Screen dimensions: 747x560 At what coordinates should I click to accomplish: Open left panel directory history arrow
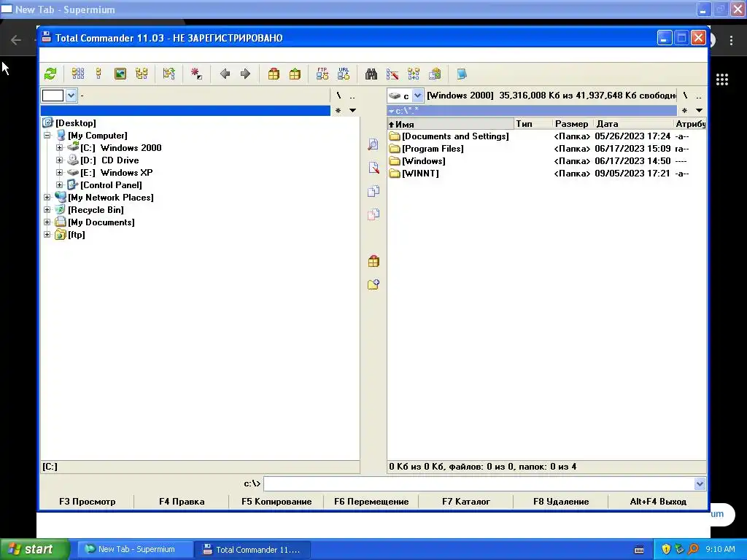tap(352, 111)
